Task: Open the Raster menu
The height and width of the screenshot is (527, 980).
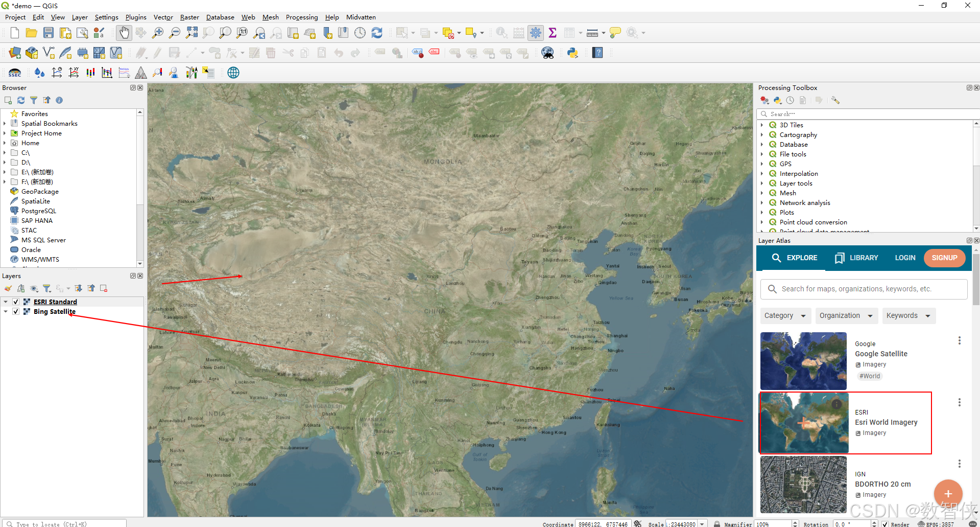Action: coord(189,17)
